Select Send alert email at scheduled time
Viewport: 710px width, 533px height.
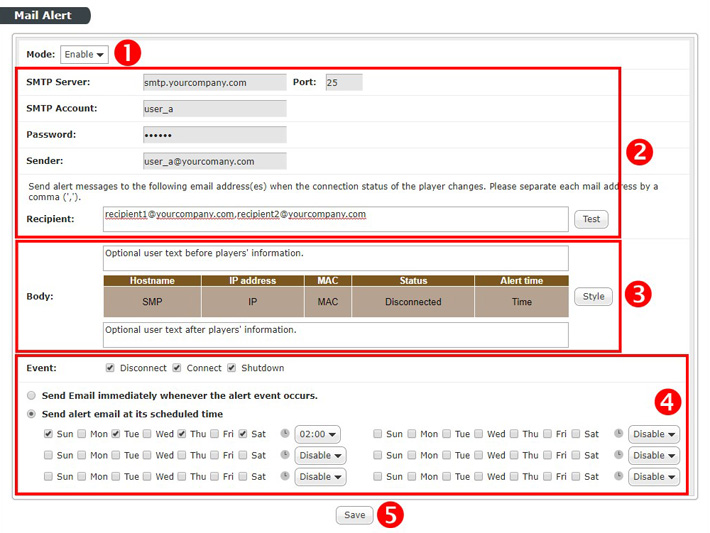pos(31,414)
